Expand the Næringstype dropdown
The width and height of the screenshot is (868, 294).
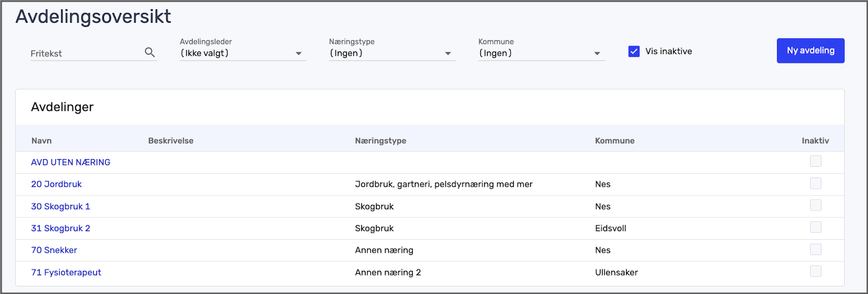tap(391, 53)
